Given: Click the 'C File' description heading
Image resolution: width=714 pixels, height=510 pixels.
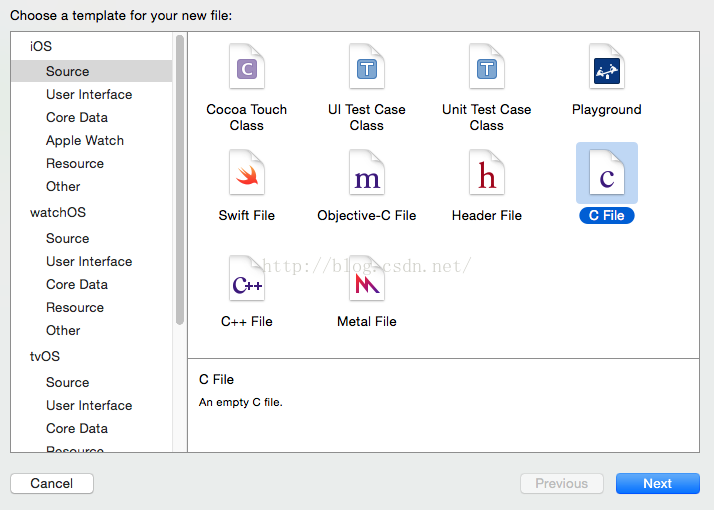Looking at the screenshot, I should [x=216, y=379].
